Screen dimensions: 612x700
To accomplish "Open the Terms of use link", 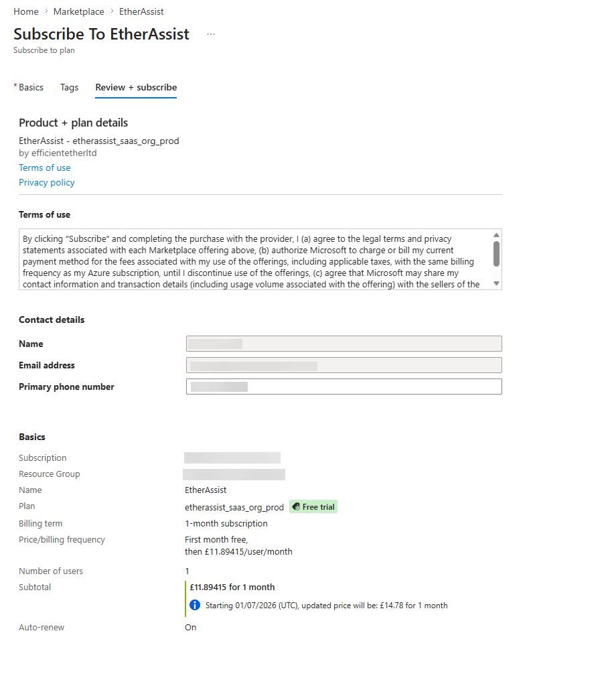I will click(45, 168).
